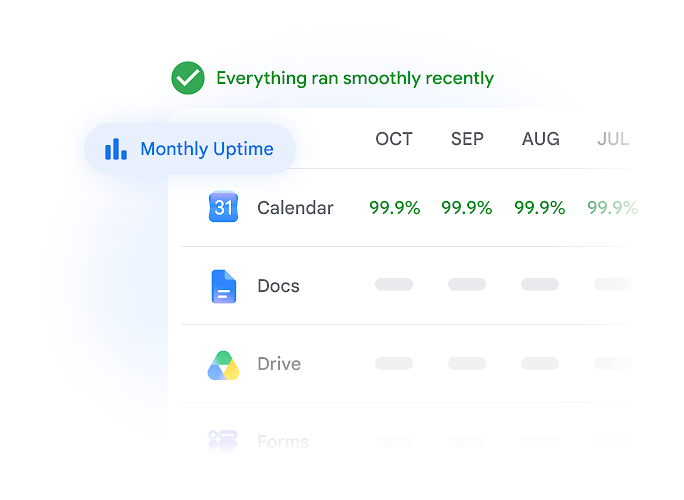Screen dimensions: 684x500
Task: Click the Monthly Uptime bar chart icon
Action: point(116,149)
